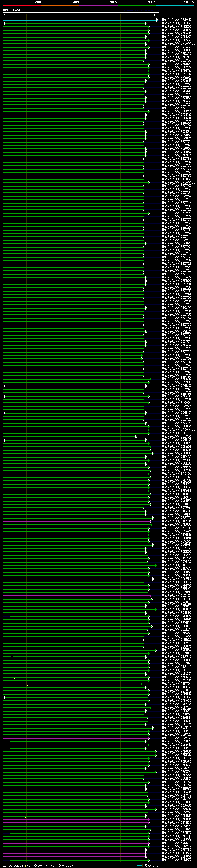Select hit label UniRef100_B8ZV55
Viewport: 197px width, 868px height.
(177, 60)
